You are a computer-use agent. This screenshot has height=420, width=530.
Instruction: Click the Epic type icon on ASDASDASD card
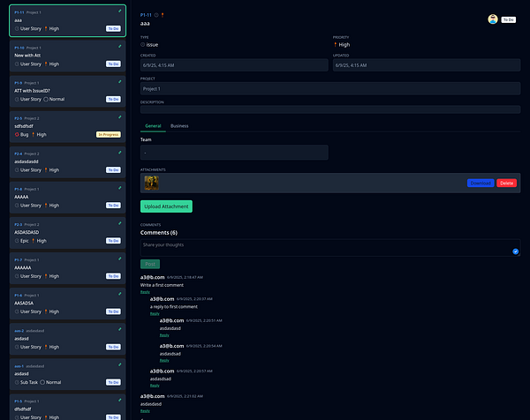click(17, 241)
